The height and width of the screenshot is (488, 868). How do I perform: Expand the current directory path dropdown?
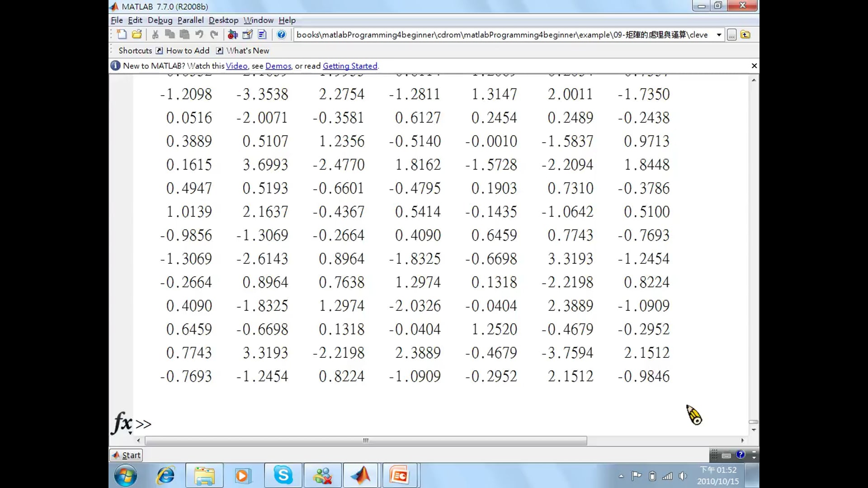719,35
